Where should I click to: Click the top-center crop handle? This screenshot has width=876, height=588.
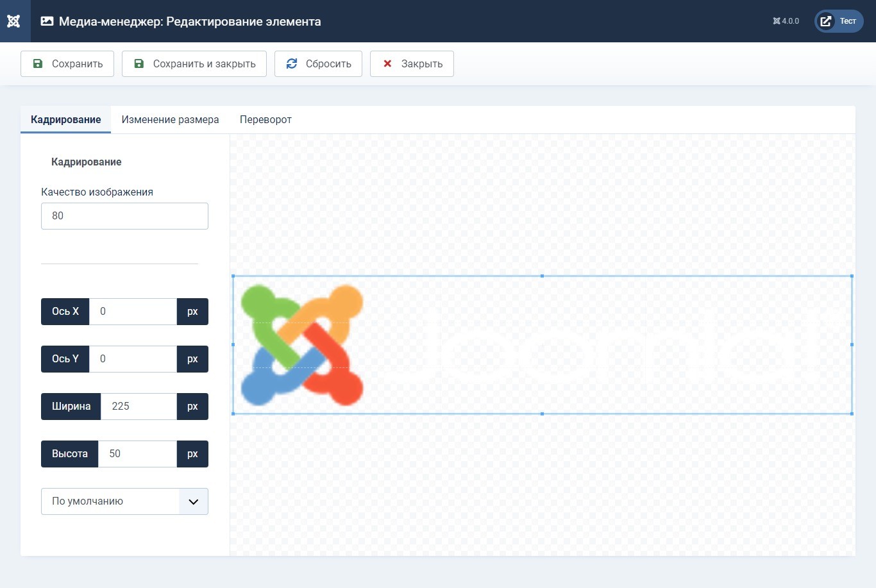point(542,276)
